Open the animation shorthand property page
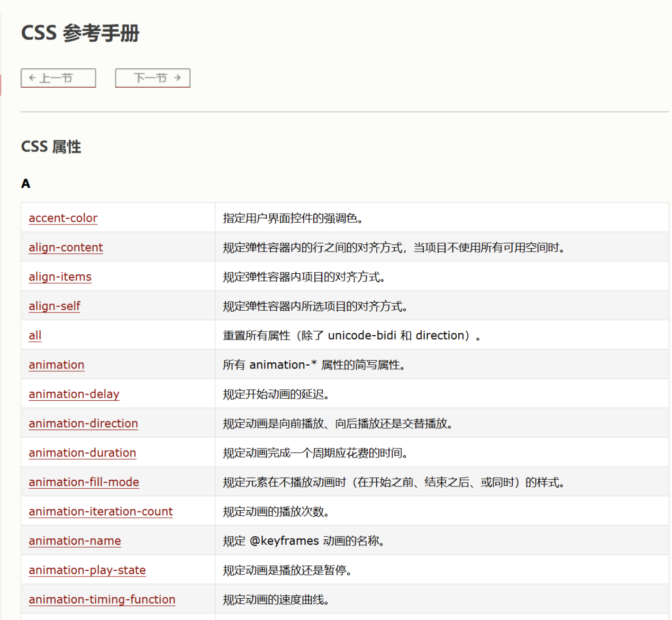The image size is (672, 620). point(56,365)
